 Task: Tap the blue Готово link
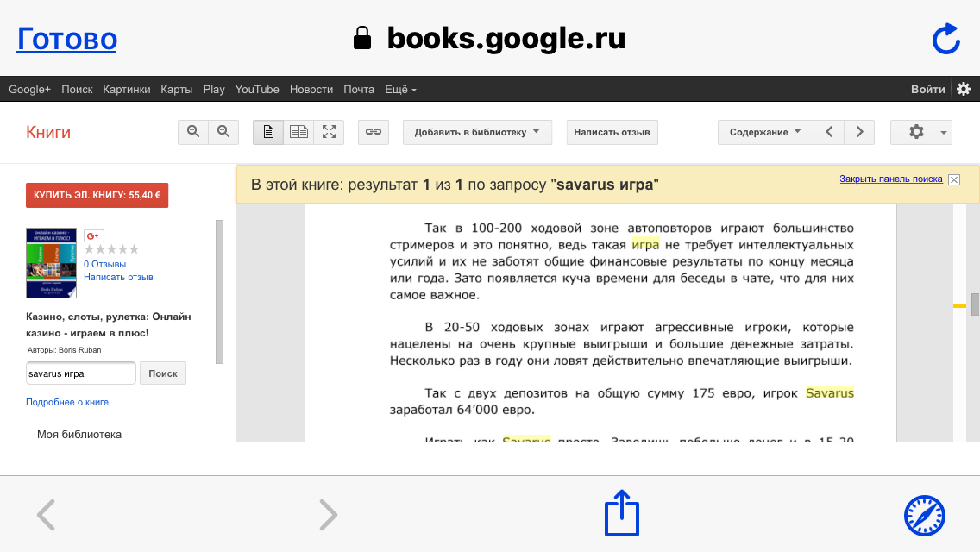pyautogui.click(x=67, y=39)
